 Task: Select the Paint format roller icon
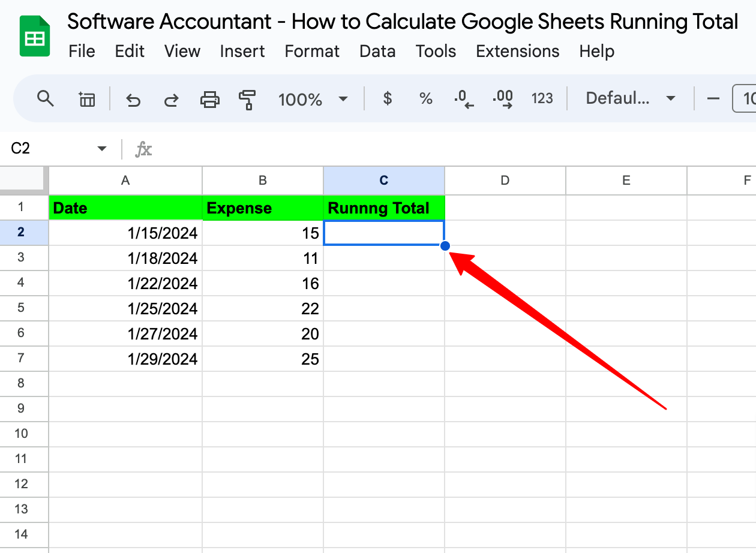tap(247, 99)
